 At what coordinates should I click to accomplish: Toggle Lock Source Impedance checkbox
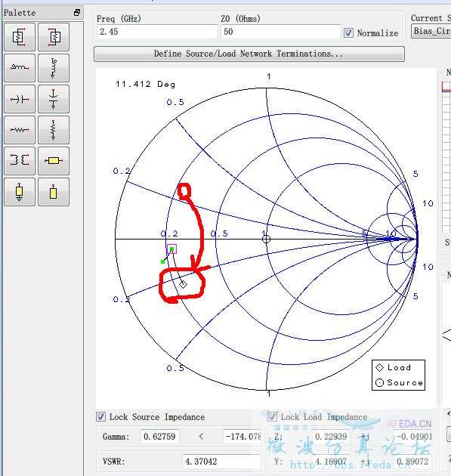tap(100, 416)
